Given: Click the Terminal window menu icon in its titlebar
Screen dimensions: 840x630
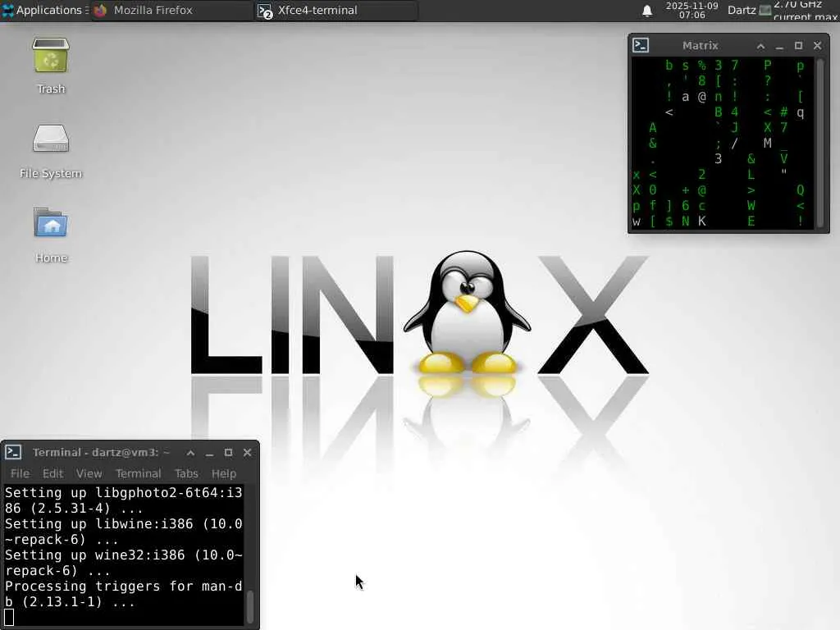Looking at the screenshot, I should click(13, 452).
